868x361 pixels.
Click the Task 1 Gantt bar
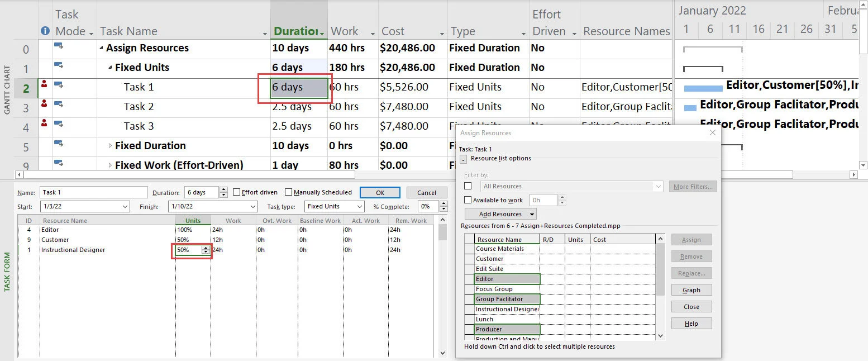(x=703, y=88)
